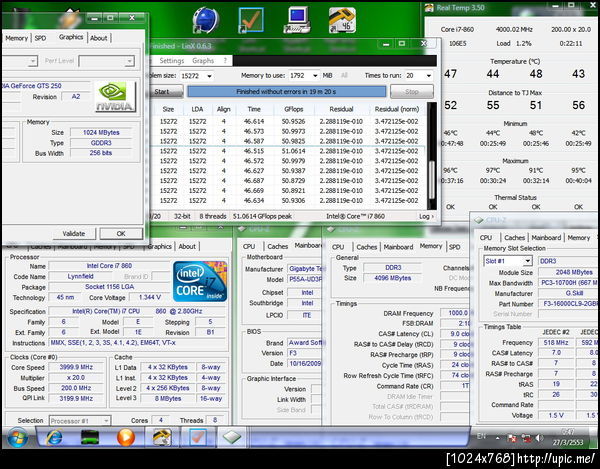
Task: Click the GFlops column header in LinX
Action: 294,109
